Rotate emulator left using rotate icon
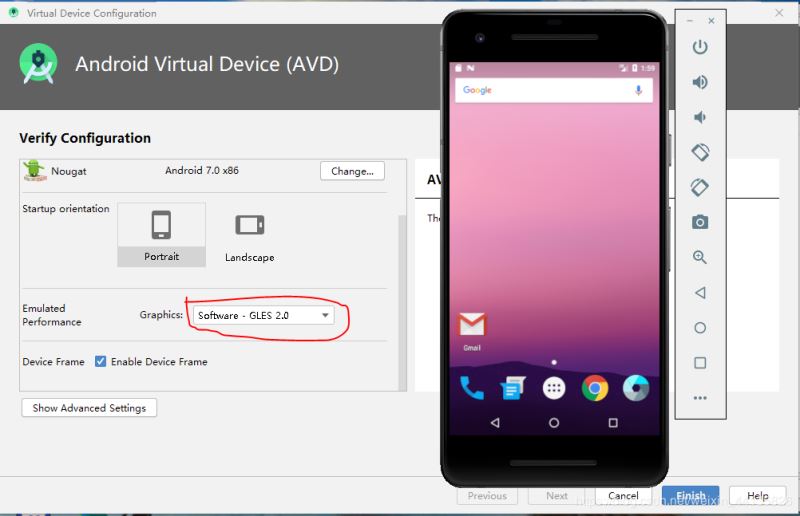800x516 pixels. coord(700,152)
